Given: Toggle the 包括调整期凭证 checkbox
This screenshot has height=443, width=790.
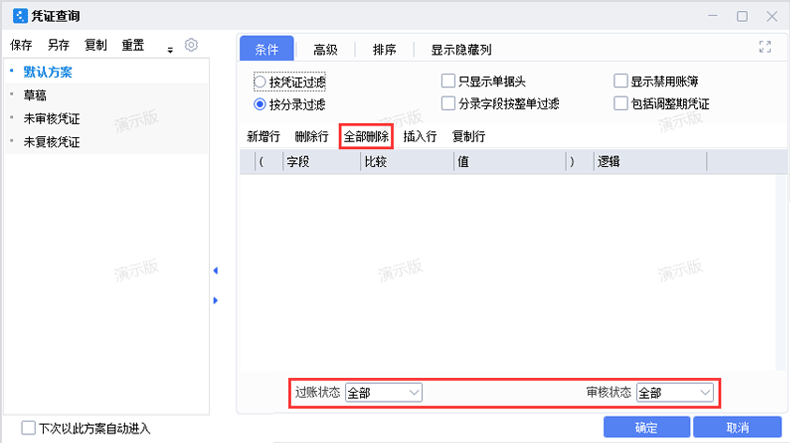Looking at the screenshot, I should point(621,103).
